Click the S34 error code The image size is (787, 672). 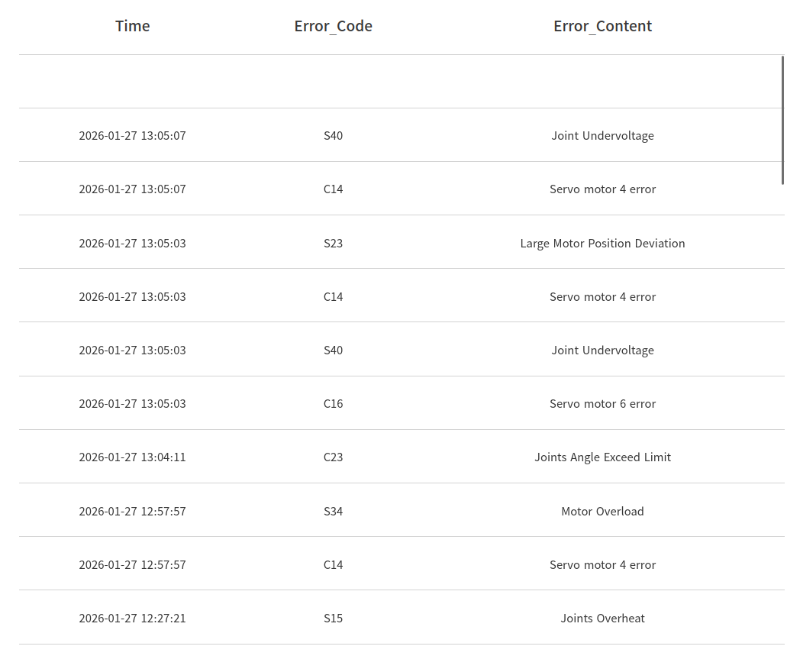[333, 512]
